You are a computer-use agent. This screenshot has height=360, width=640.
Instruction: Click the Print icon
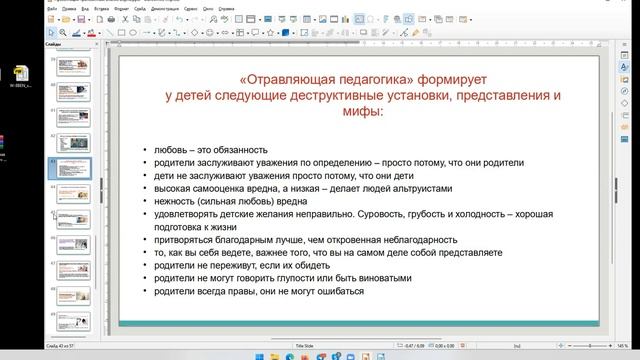tap(111, 19)
